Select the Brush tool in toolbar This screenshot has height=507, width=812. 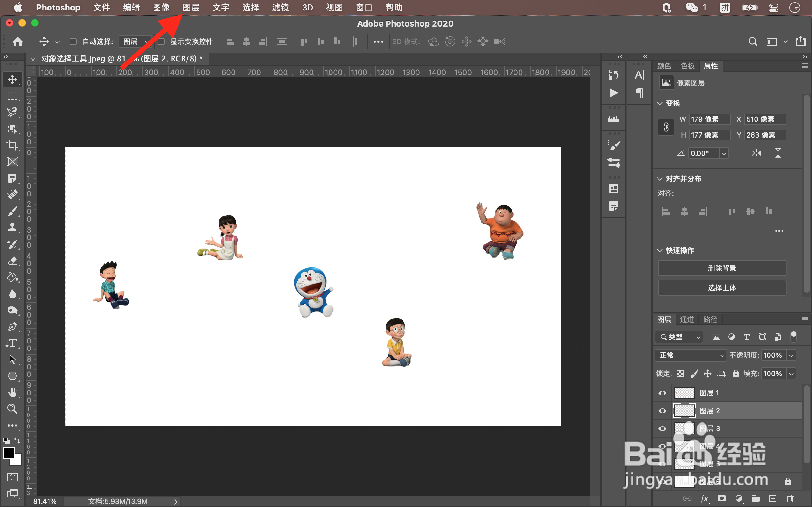tap(12, 211)
